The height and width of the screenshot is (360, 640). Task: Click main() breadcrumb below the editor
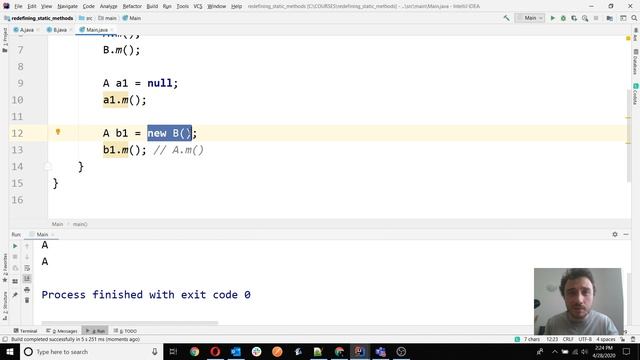pyautogui.click(x=80, y=224)
